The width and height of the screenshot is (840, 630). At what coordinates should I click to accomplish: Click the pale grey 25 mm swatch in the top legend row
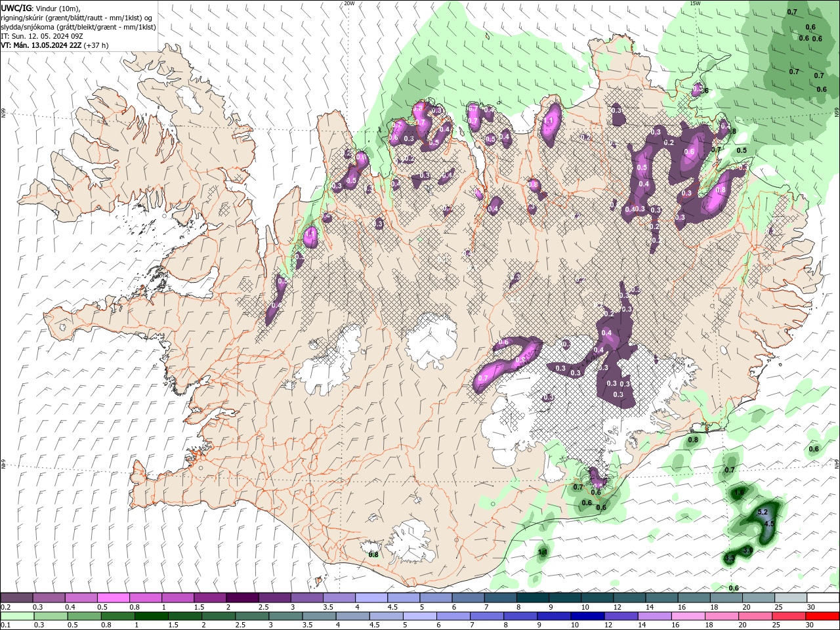tap(790, 598)
